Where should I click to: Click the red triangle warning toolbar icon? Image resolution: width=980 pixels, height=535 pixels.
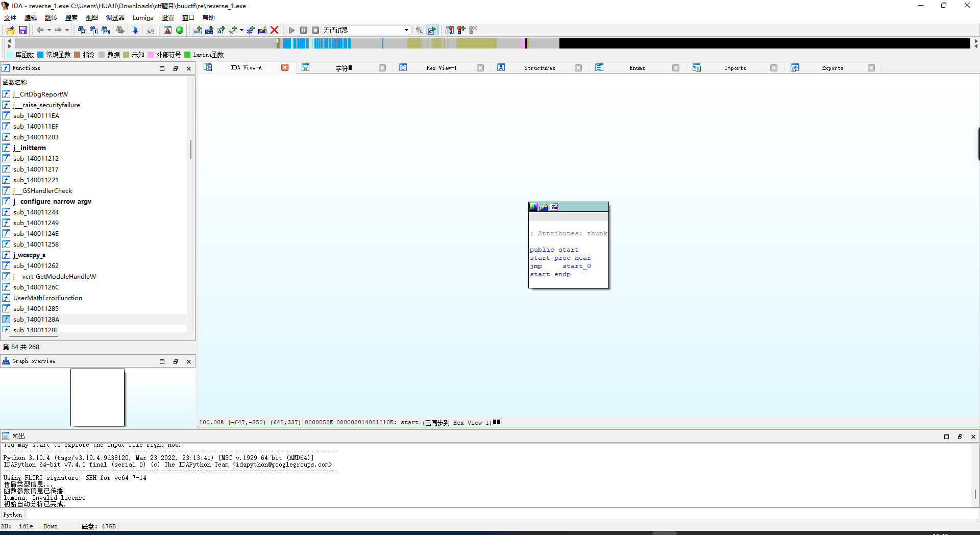point(167,30)
